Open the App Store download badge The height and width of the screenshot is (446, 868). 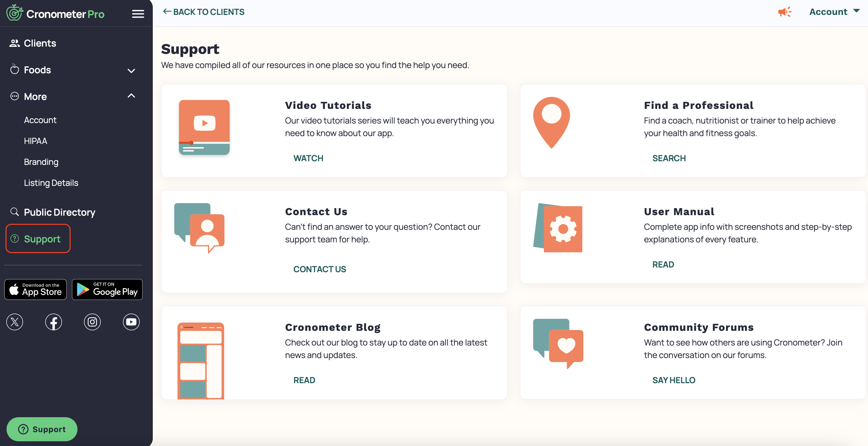[35, 289]
